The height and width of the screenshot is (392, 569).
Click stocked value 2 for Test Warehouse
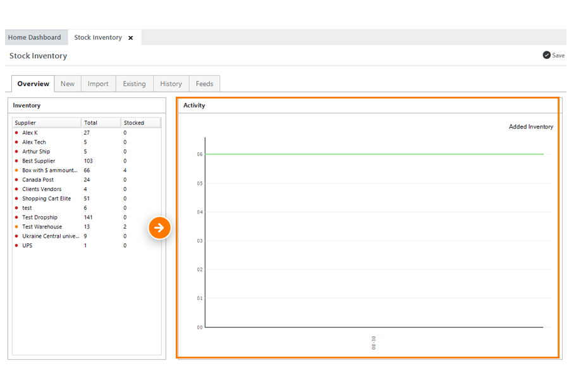tap(125, 227)
